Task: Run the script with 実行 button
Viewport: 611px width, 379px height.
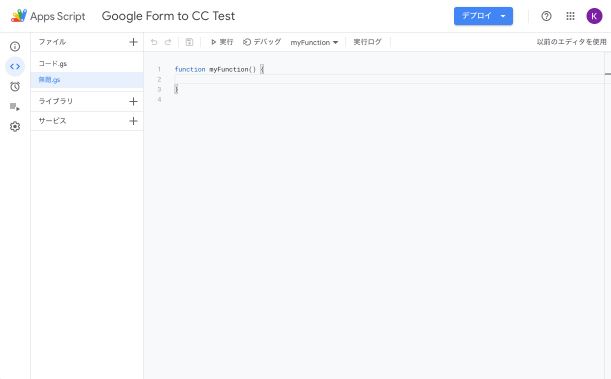Action: tap(222, 42)
